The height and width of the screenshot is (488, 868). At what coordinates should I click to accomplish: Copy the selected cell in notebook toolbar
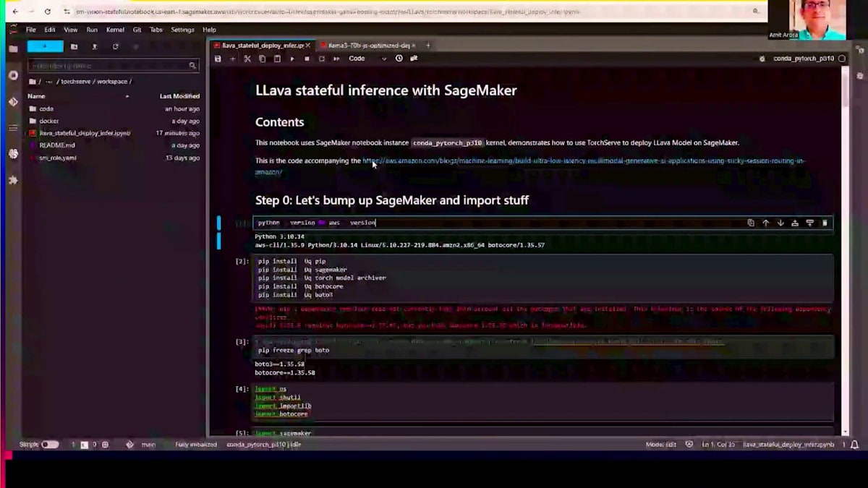(x=262, y=59)
